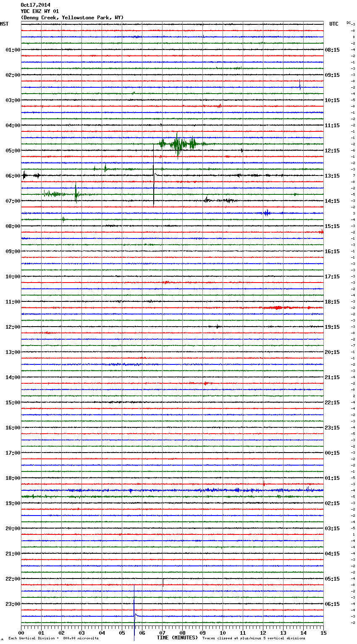Click the 03:15 UTC time label
The height and width of the screenshot is (644, 357).
[x=332, y=529]
